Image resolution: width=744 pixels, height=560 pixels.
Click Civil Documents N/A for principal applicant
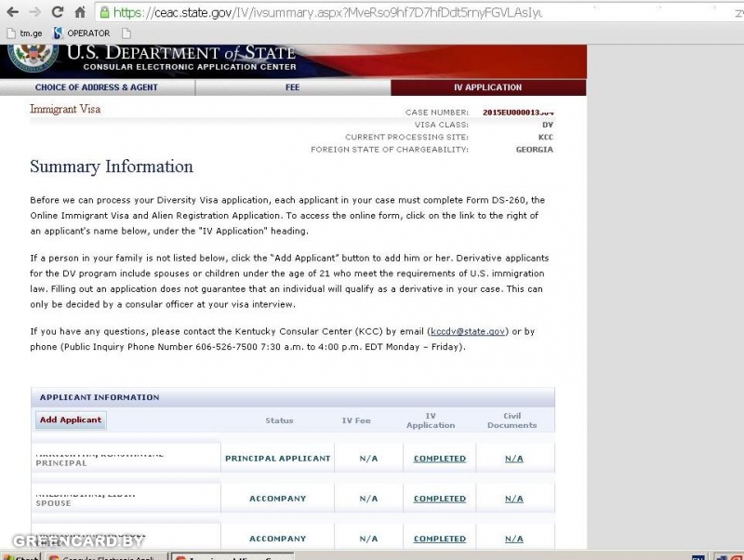[x=513, y=459]
